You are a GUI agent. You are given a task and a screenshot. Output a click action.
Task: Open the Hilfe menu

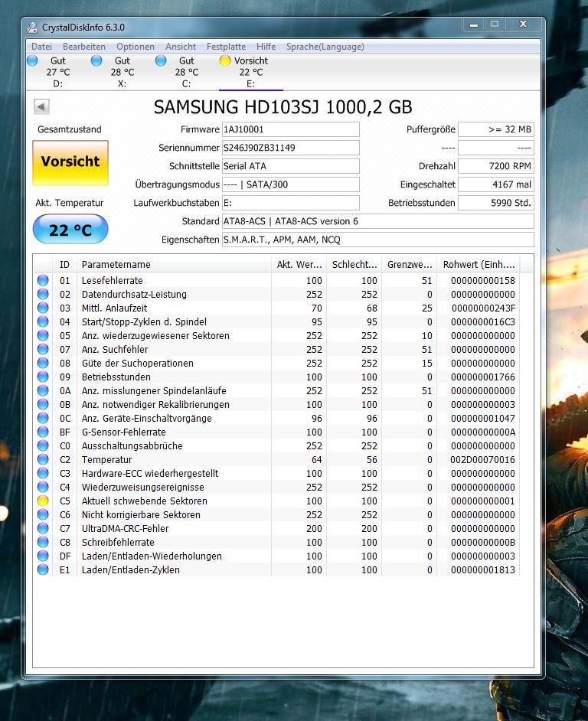point(266,47)
